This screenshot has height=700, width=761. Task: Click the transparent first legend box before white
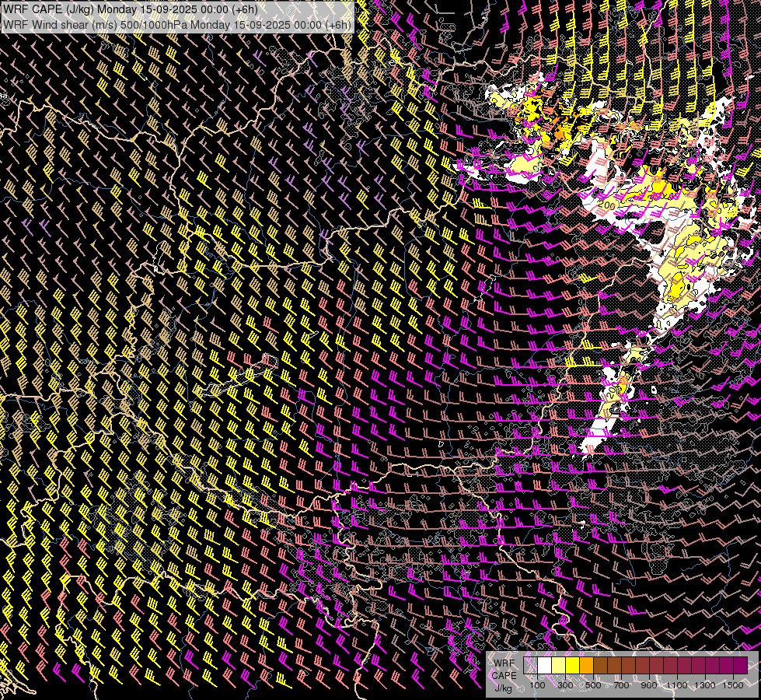[531, 665]
